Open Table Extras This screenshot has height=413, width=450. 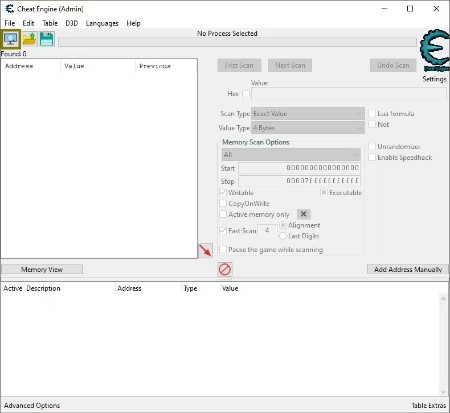click(429, 405)
